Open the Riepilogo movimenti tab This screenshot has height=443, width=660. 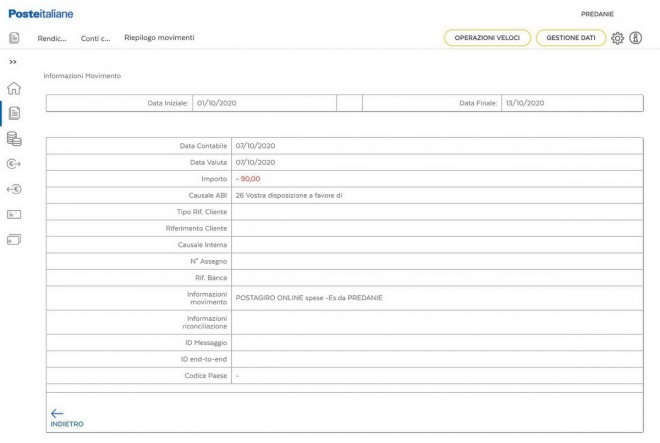[x=159, y=38]
